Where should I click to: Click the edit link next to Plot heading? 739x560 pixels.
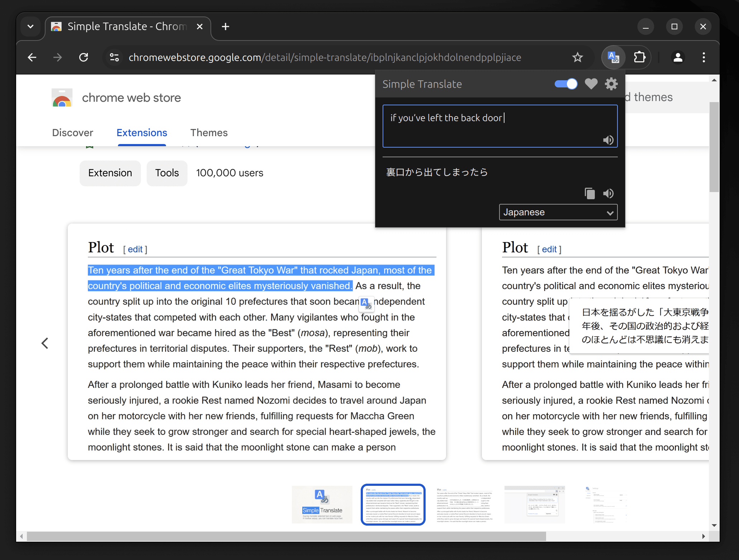pos(134,249)
